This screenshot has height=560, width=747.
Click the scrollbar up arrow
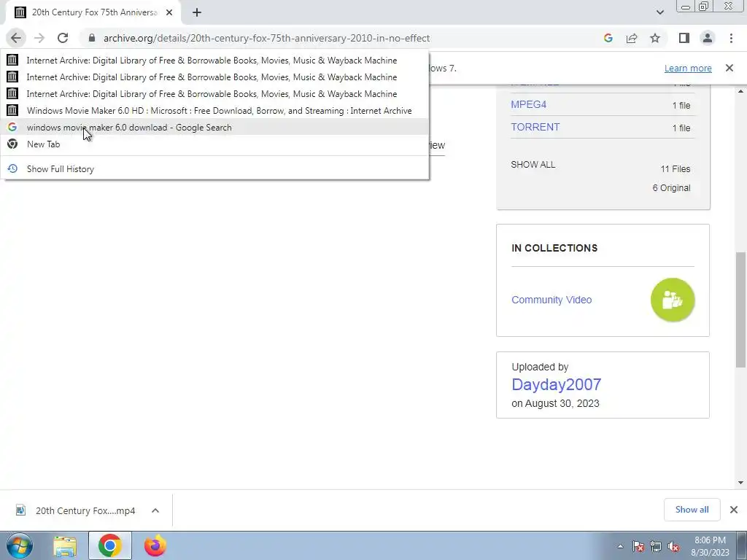tap(740, 91)
